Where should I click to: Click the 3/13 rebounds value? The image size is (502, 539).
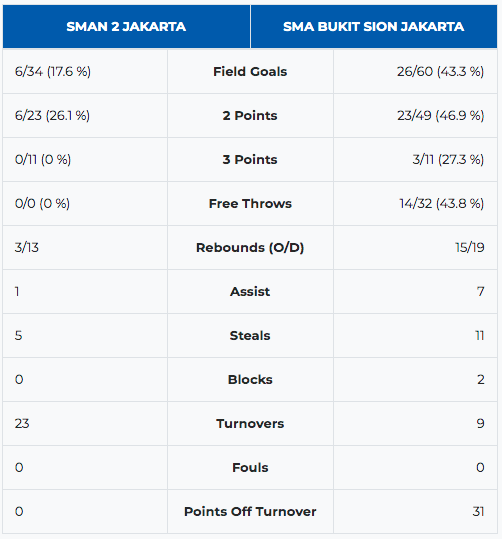point(26,248)
